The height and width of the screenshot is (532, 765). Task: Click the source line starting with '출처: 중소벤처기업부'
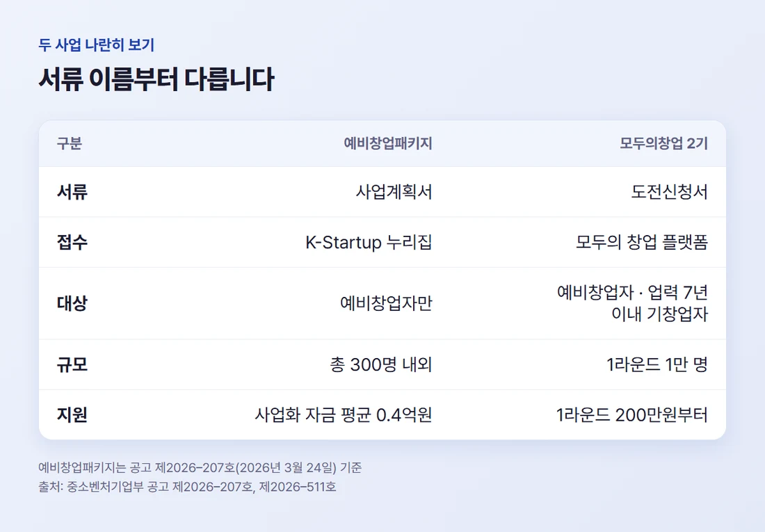click(x=187, y=487)
